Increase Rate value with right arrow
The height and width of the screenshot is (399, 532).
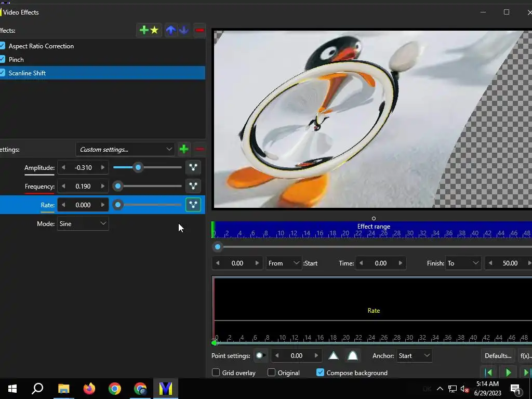(x=103, y=205)
